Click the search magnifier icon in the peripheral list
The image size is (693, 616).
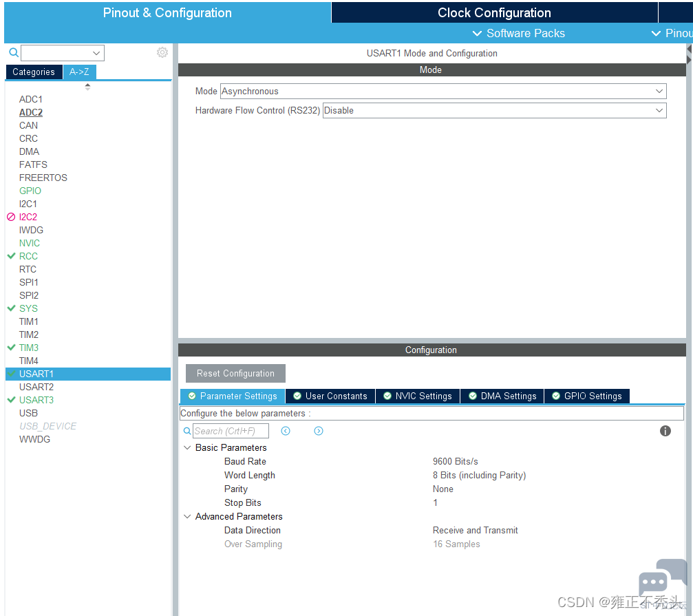[x=14, y=52]
